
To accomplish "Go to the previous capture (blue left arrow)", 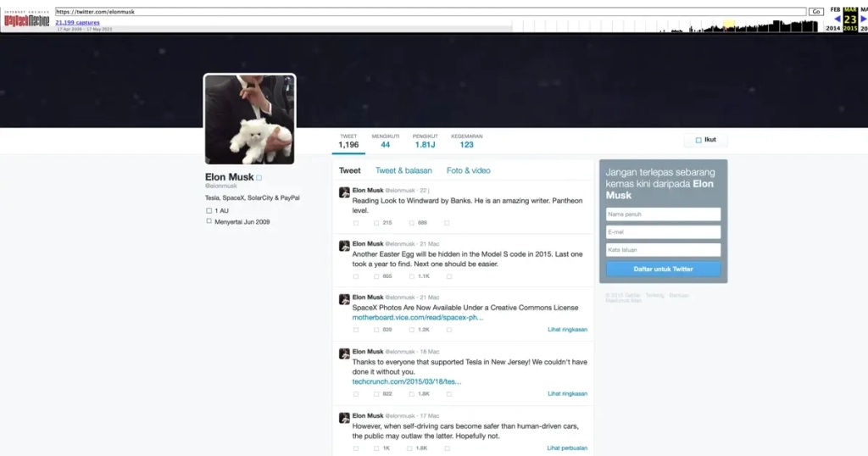I will [x=837, y=19].
